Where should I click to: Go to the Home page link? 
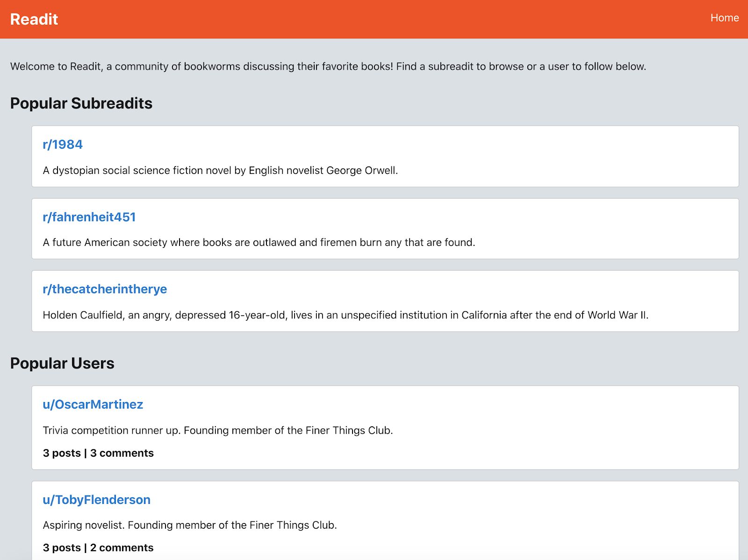724,18
